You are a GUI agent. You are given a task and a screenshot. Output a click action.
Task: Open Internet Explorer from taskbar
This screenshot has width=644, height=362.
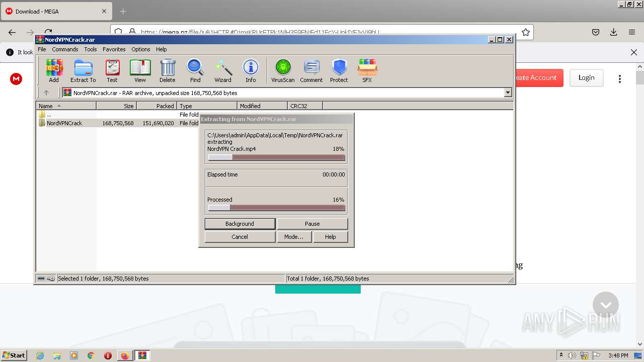click(x=40, y=355)
